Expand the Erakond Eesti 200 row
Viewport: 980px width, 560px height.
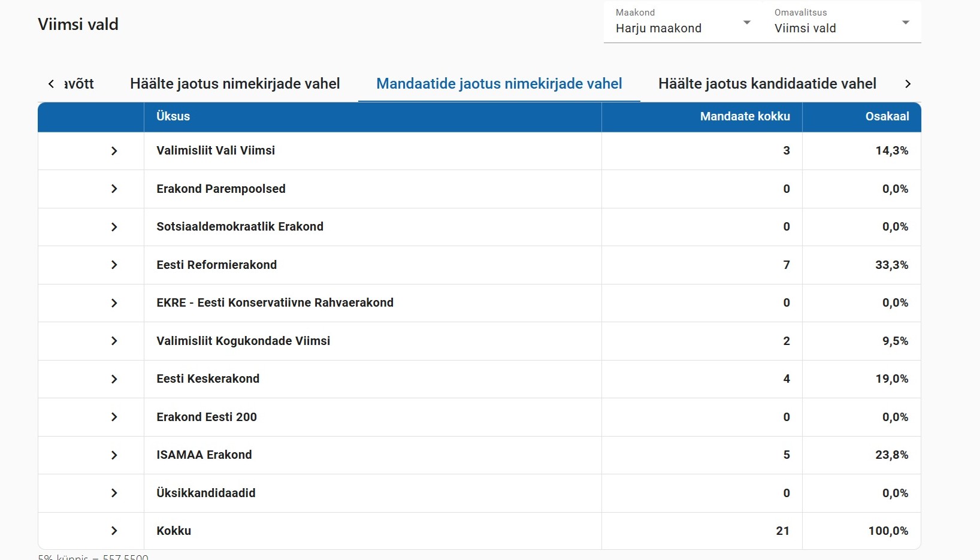point(114,417)
